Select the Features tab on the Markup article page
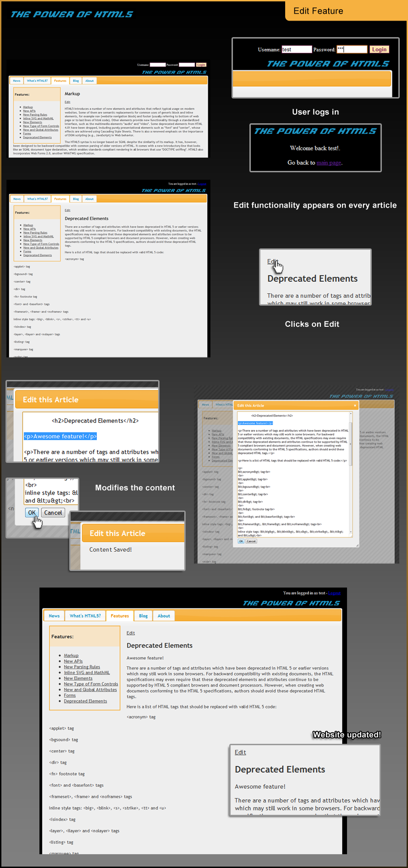408x868 pixels. pyautogui.click(x=60, y=81)
